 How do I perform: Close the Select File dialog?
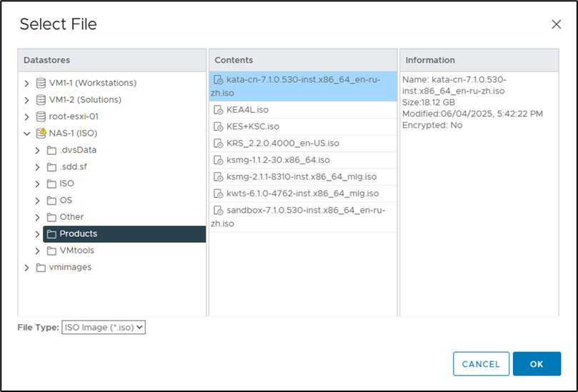pos(556,24)
